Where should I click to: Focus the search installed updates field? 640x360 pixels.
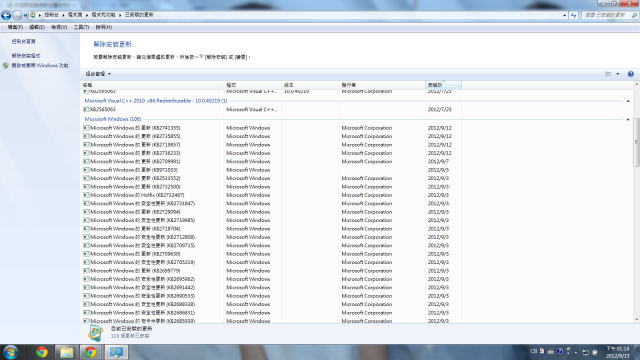tap(606, 15)
